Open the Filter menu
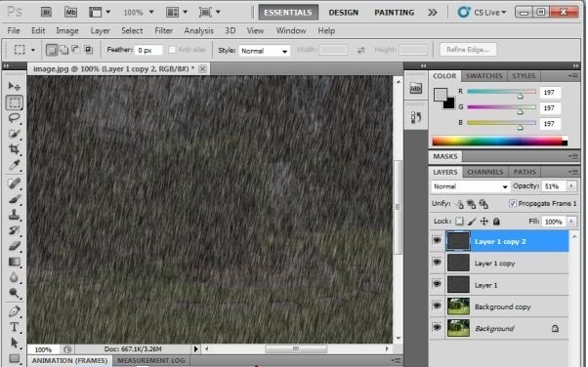The width and height of the screenshot is (588, 367). coord(163,30)
